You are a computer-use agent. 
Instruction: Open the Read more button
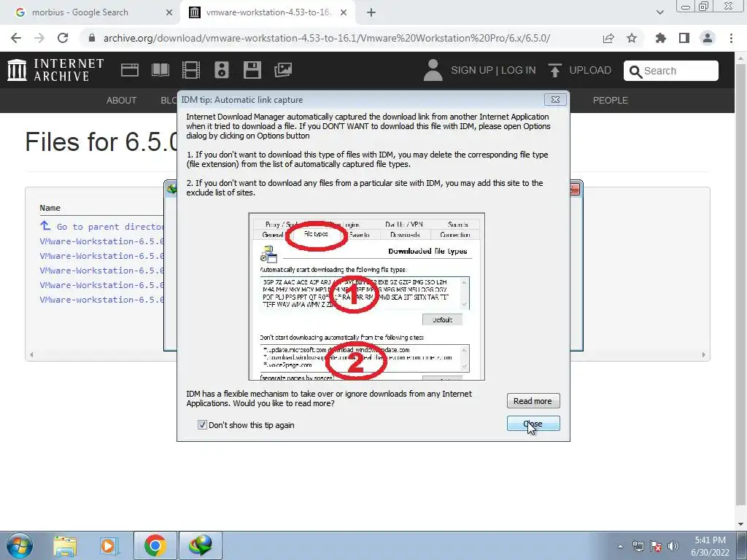click(x=533, y=401)
